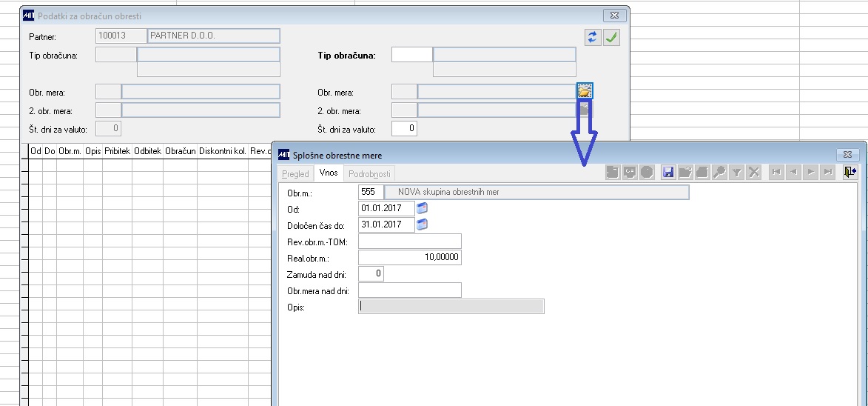
Task: Click the Obračun column header in grid
Action: [x=180, y=150]
